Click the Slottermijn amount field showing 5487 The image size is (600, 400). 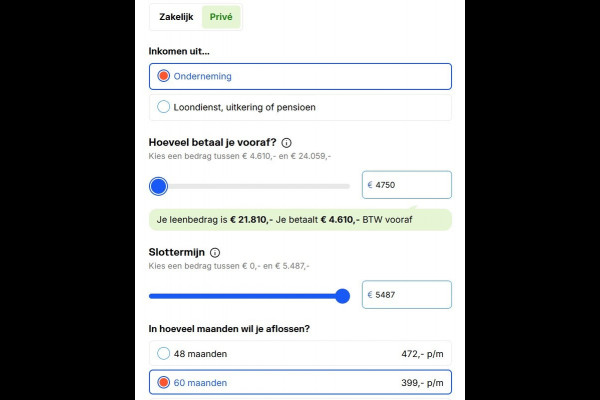[x=407, y=295]
